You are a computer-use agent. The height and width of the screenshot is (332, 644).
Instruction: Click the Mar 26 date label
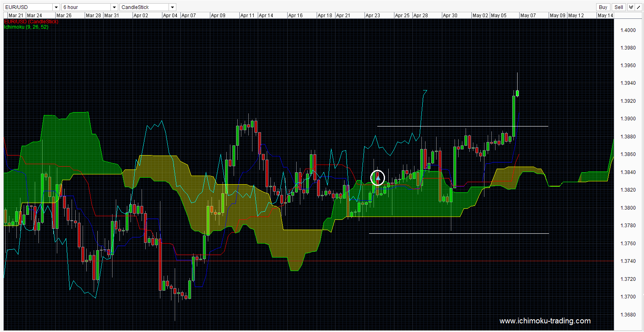[x=64, y=15]
